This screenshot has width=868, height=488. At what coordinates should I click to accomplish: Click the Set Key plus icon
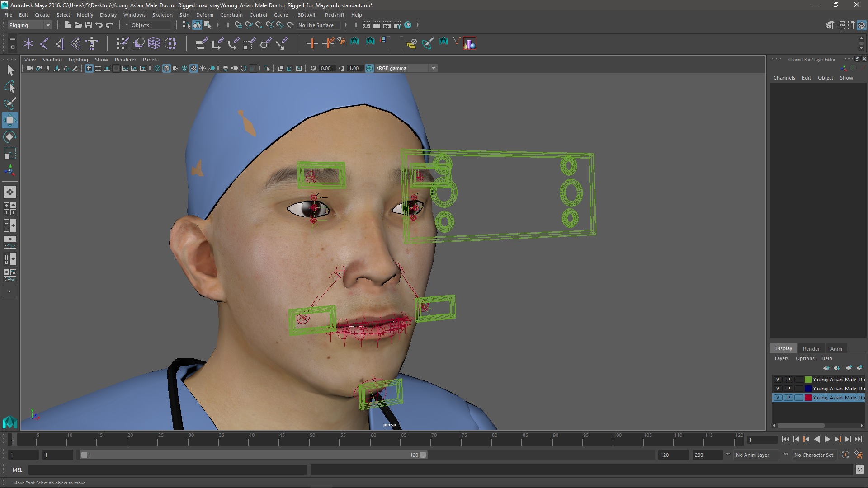coord(312,43)
